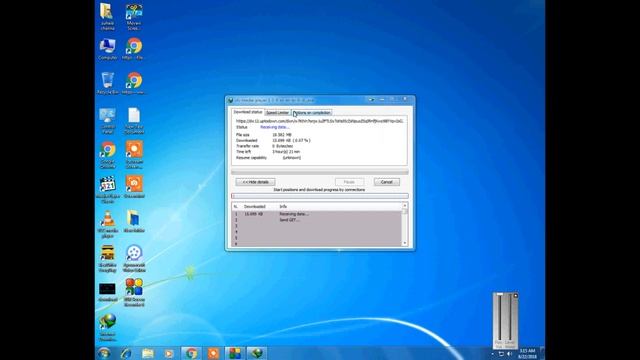Click the volume speaker tray icon
Image resolution: width=640 pixels, height=360 pixels.
pos(509,354)
